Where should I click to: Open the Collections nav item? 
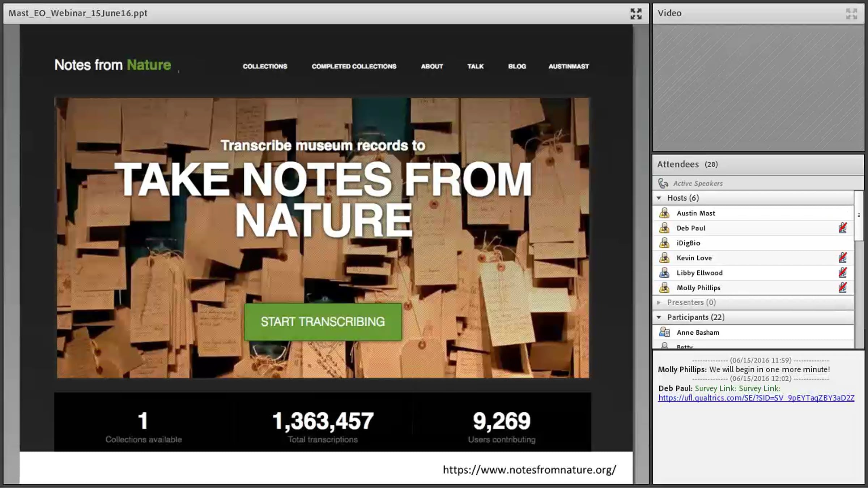pyautogui.click(x=265, y=67)
